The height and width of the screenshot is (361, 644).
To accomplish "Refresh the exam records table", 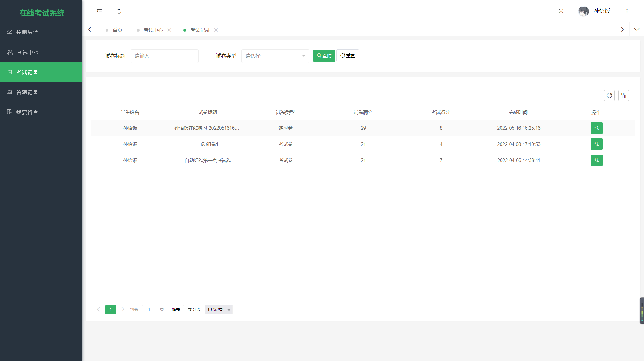I will pos(609,95).
